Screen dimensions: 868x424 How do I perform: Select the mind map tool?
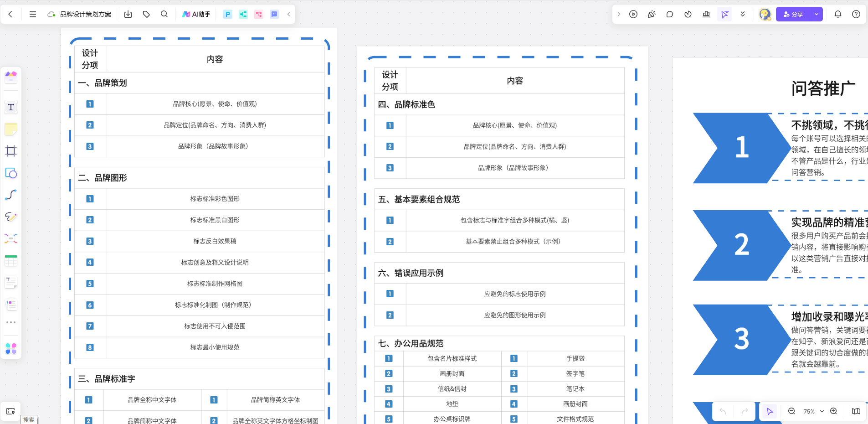tap(11, 238)
